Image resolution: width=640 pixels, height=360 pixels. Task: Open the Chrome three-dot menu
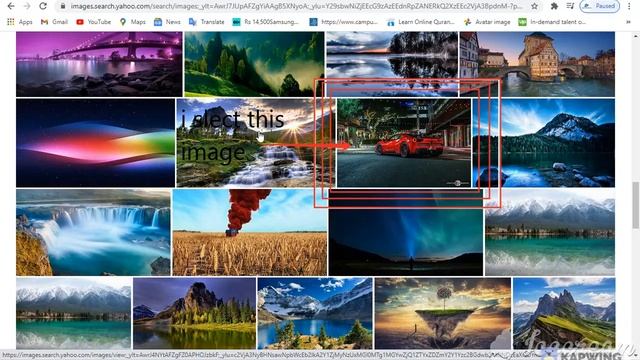pyautogui.click(x=629, y=6)
